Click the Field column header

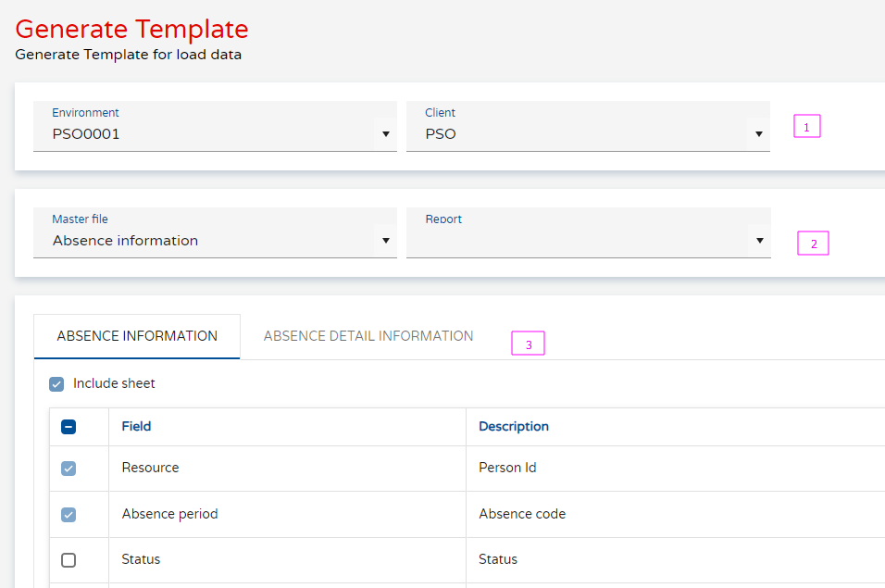135,426
